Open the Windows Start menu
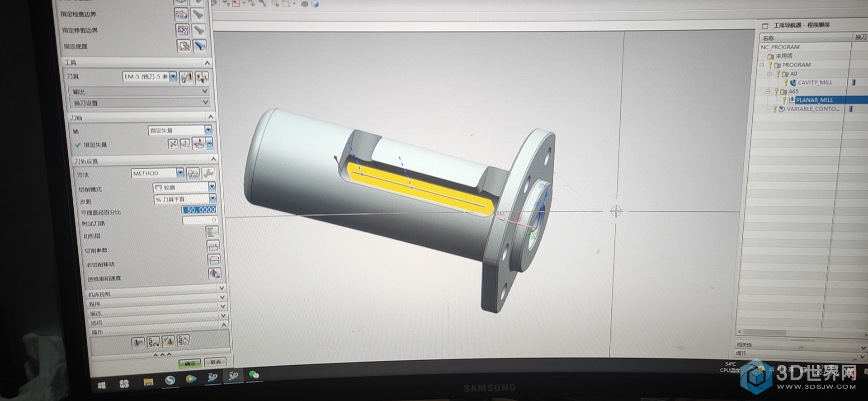Screen dimensions: 868x401 click(102, 385)
